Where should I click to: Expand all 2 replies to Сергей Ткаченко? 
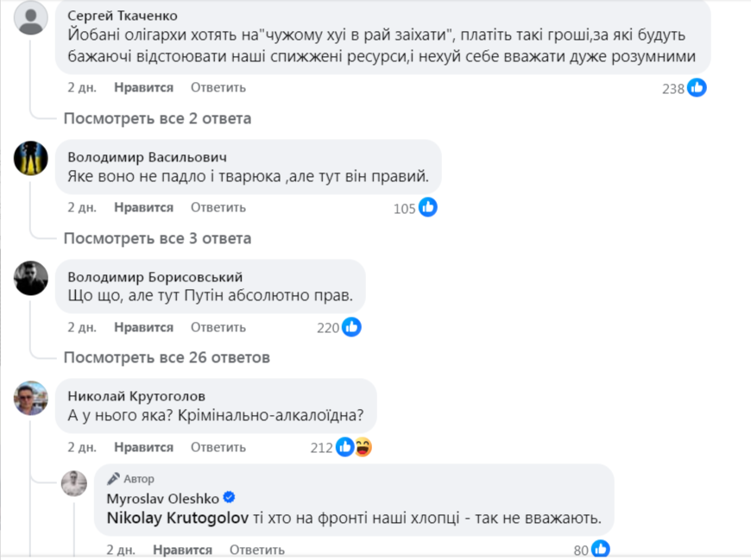[x=157, y=118]
